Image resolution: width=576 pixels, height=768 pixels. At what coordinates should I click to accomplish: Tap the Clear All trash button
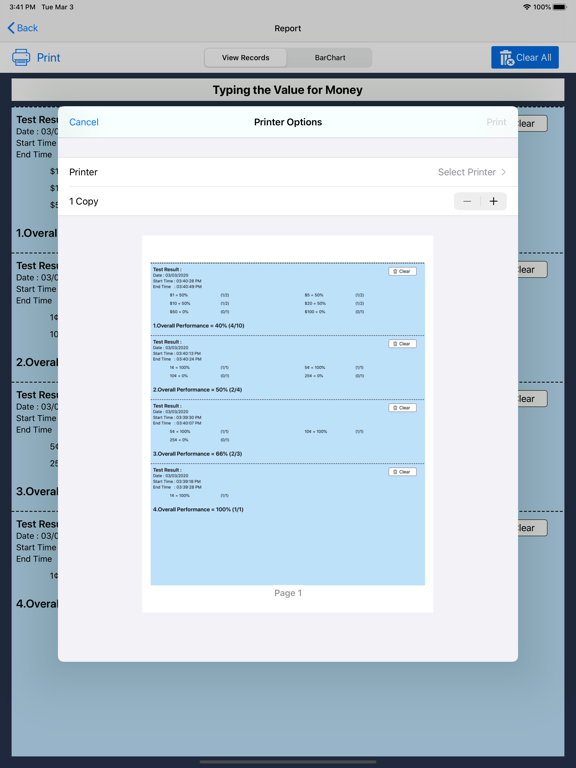(525, 58)
